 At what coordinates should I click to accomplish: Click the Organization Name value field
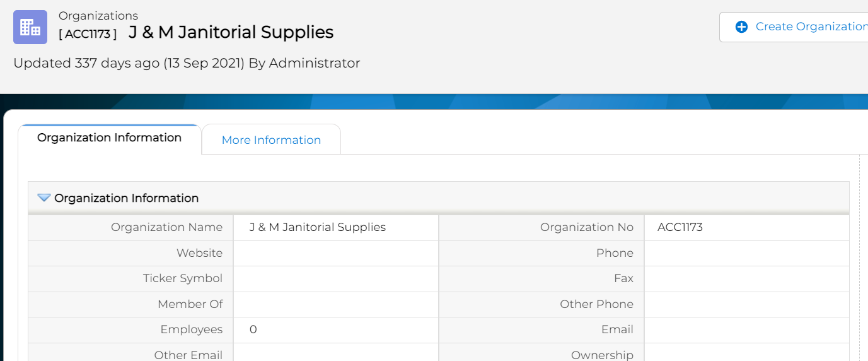335,228
